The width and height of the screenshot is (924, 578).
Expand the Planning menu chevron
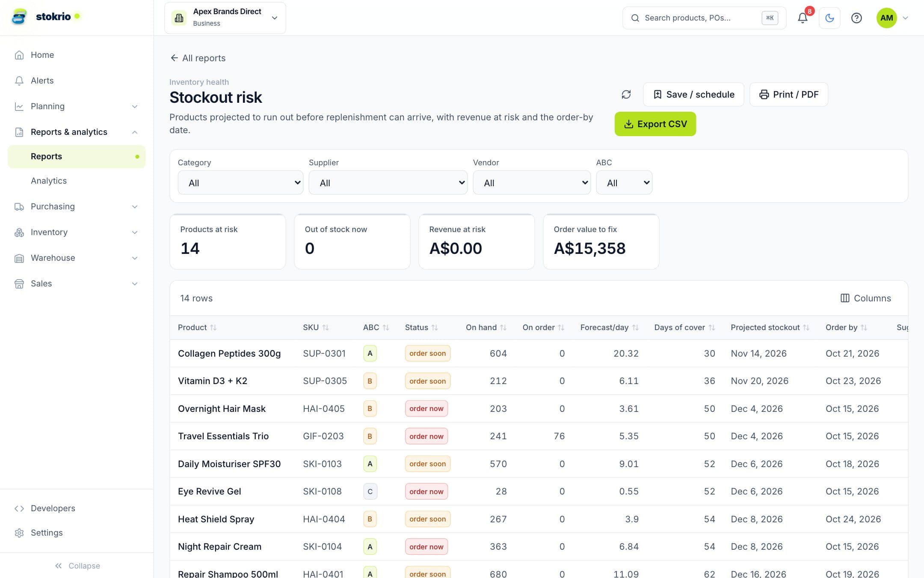point(135,106)
